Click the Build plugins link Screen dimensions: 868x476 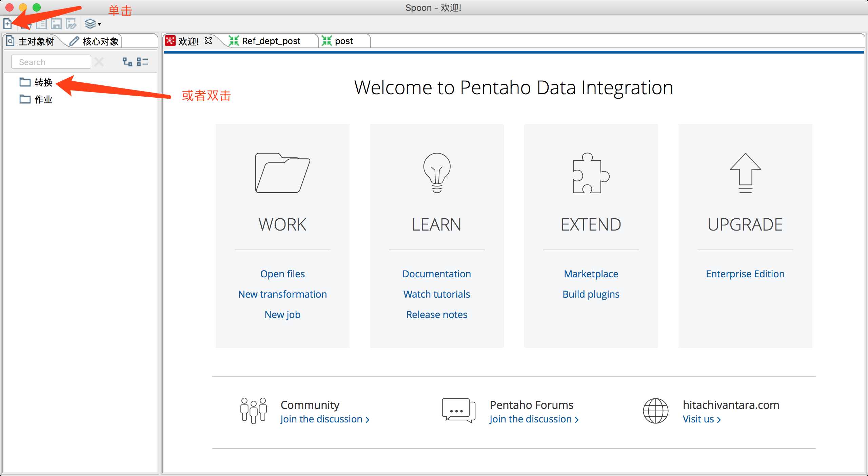(x=591, y=294)
